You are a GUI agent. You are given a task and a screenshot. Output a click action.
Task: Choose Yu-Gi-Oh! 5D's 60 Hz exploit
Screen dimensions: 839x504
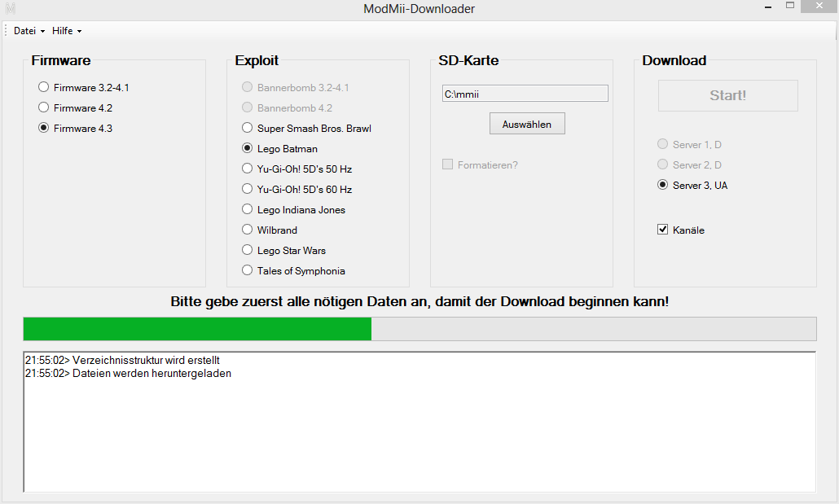pos(248,189)
